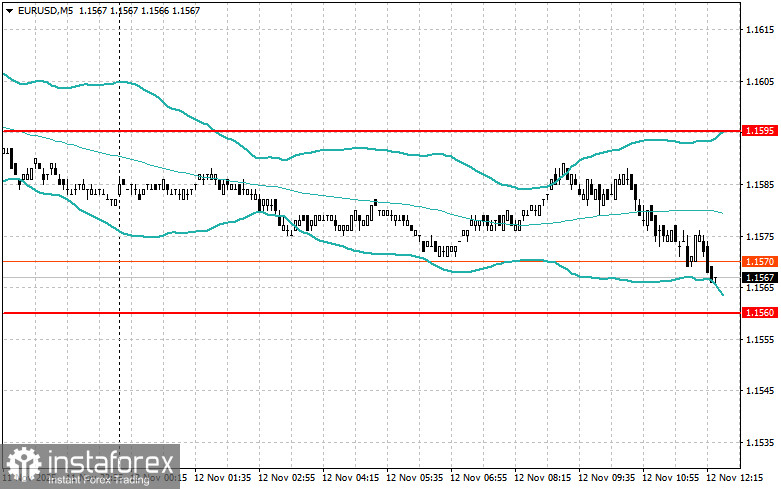Screen dimensions: 781x489
Task: Click the 12 Nov 02:55 time label
Action: [287, 478]
